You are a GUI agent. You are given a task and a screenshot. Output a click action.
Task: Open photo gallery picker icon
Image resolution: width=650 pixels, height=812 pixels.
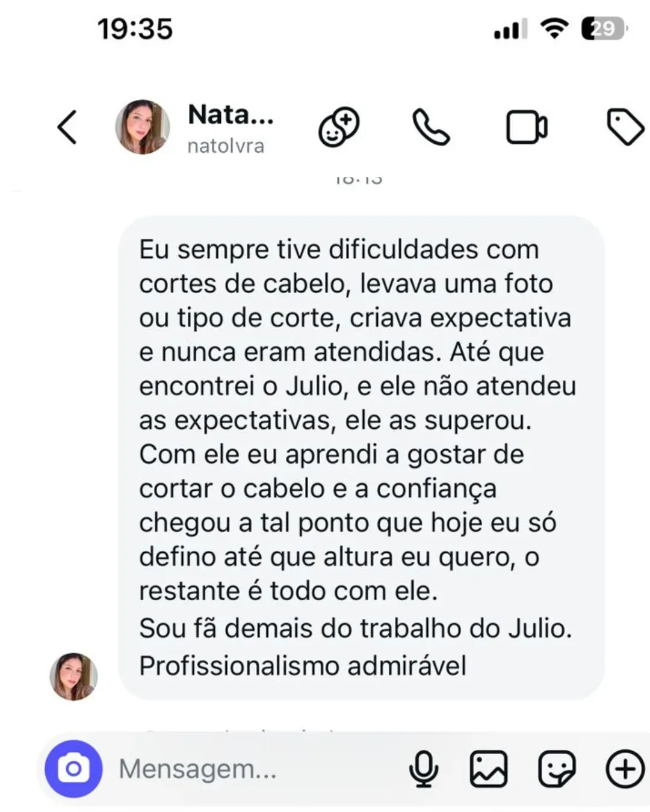point(488,769)
